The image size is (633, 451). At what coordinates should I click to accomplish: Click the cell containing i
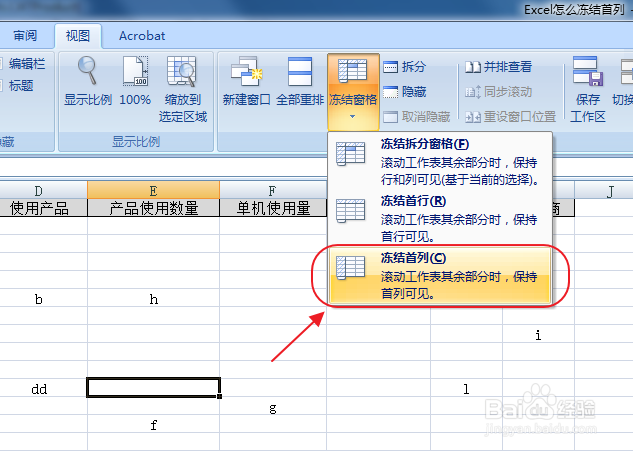click(x=538, y=334)
